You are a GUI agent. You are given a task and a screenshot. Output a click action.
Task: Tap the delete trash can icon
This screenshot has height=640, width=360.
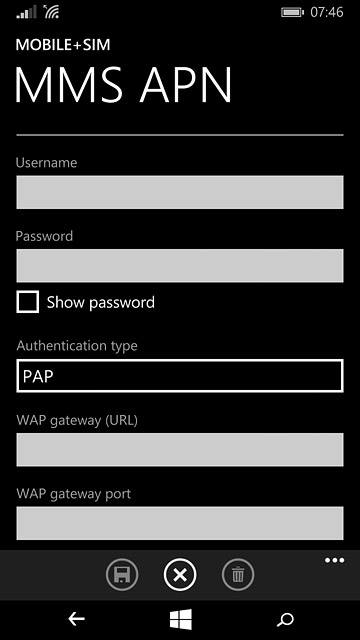click(238, 575)
